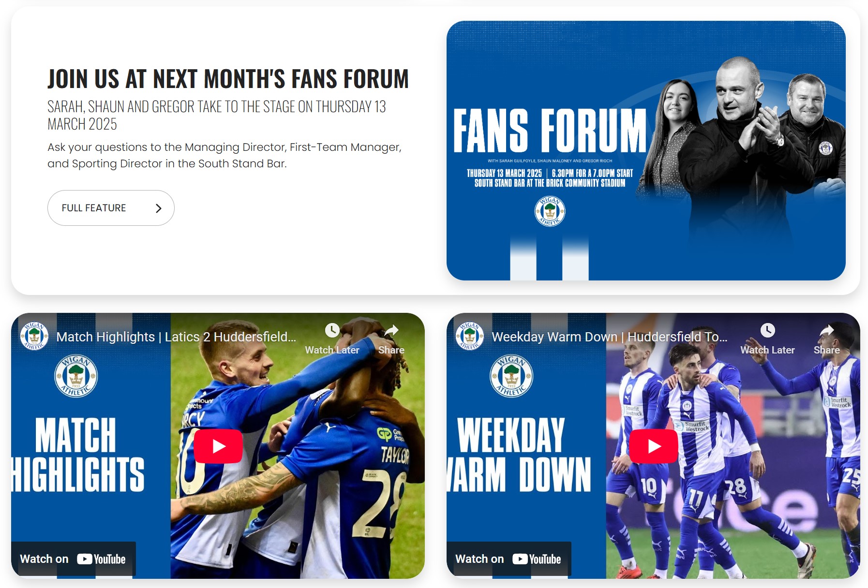
Task: Open the Match Highlights video title link
Action: pos(176,337)
